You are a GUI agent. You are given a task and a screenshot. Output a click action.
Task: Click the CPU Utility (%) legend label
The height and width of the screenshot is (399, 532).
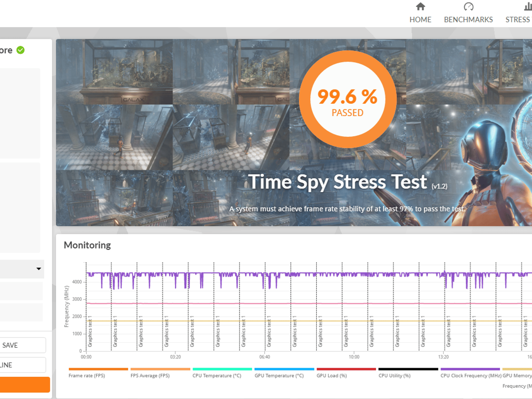tap(395, 376)
